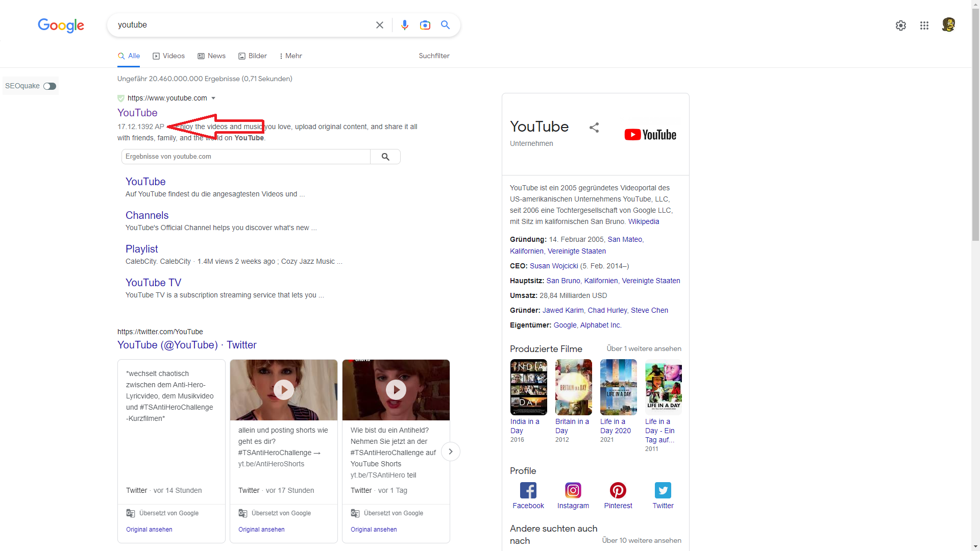Switch to the News tab
This screenshot has height=551, width=980.
click(x=212, y=56)
